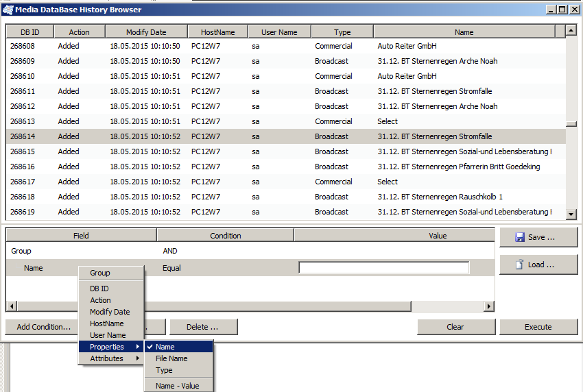Screen dimensions: 583x392
Task: Click the Field column header
Action: click(81, 236)
